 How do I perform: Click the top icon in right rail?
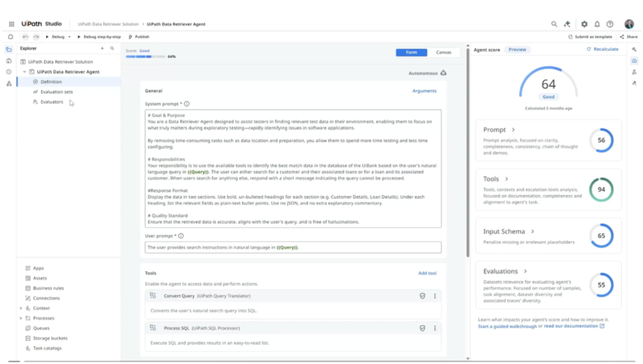point(635,50)
